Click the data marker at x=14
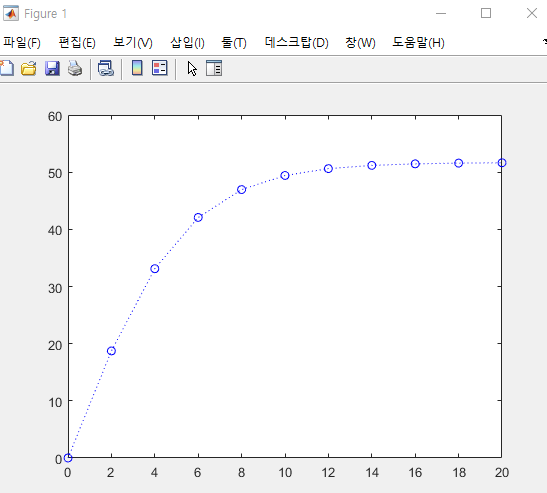The image size is (547, 493). coord(372,165)
